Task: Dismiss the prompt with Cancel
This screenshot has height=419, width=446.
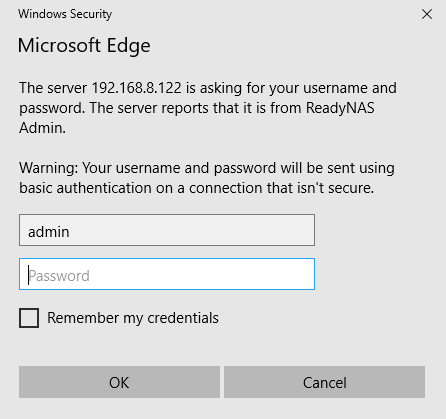Action: [325, 382]
